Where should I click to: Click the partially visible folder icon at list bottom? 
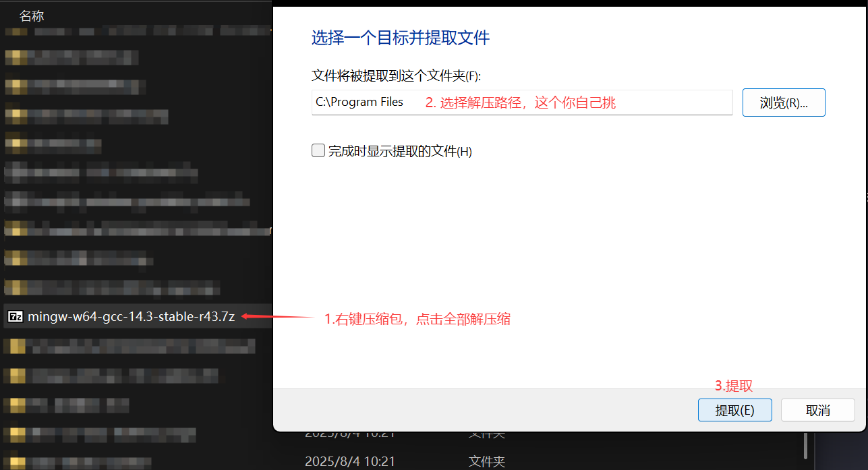[x=16, y=462]
